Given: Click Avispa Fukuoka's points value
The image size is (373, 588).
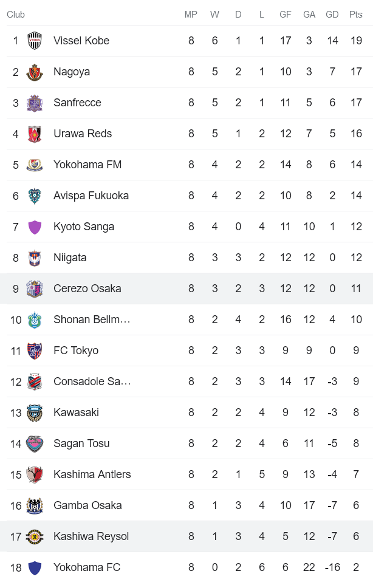Looking at the screenshot, I should 357,196.
